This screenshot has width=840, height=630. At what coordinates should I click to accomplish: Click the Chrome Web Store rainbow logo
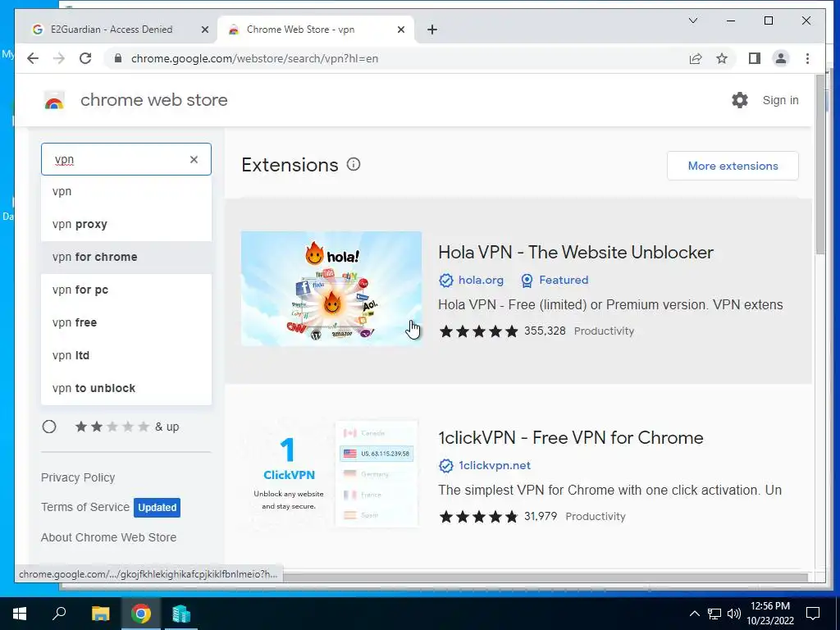pos(54,100)
